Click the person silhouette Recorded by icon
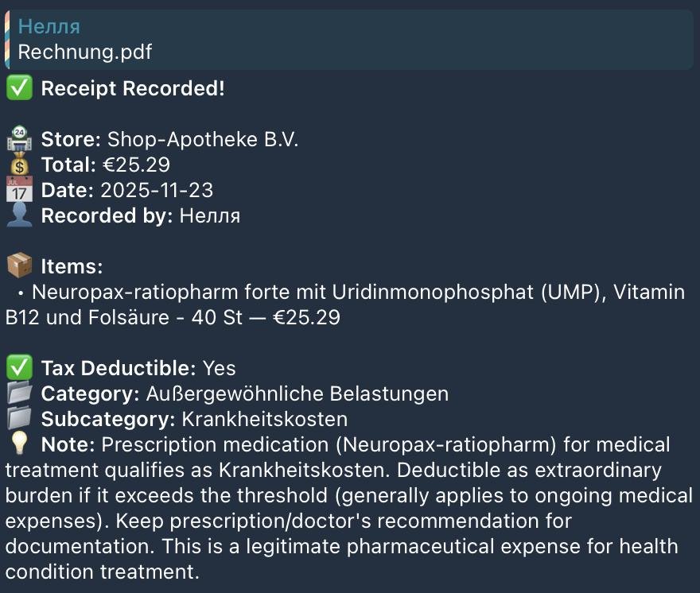The image size is (700, 593). (19, 216)
